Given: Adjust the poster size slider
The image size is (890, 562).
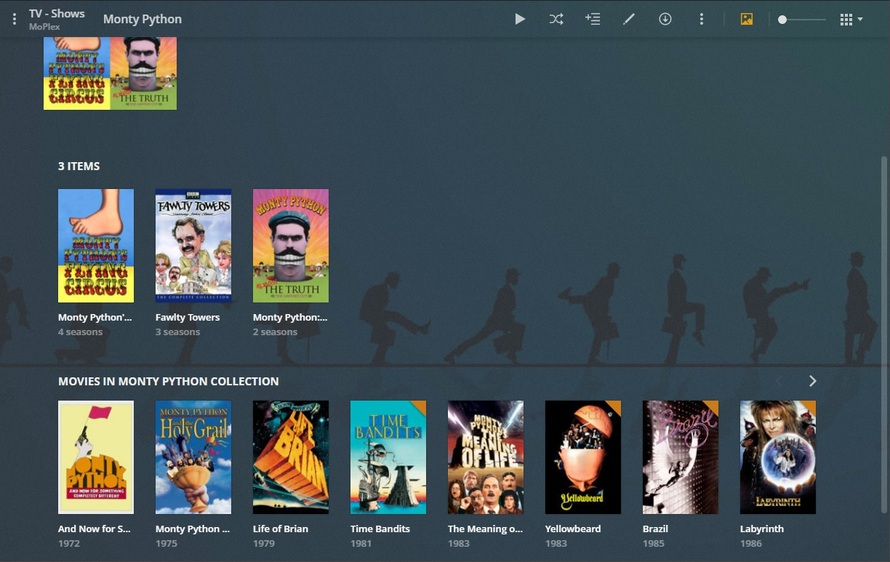Looking at the screenshot, I should (x=803, y=19).
